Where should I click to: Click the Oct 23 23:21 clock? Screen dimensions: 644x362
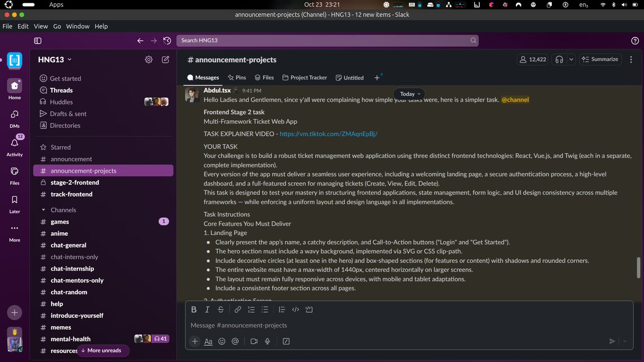pyautogui.click(x=322, y=5)
